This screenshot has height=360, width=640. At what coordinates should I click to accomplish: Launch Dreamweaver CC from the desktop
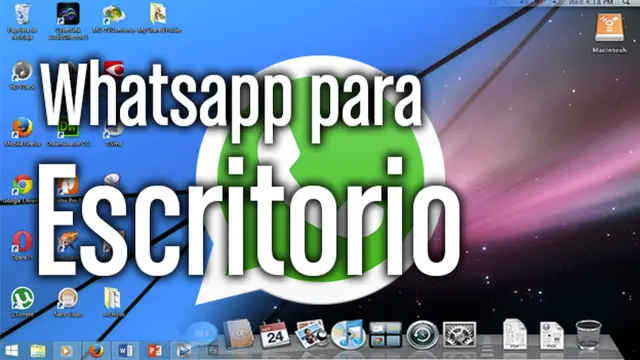[68, 128]
